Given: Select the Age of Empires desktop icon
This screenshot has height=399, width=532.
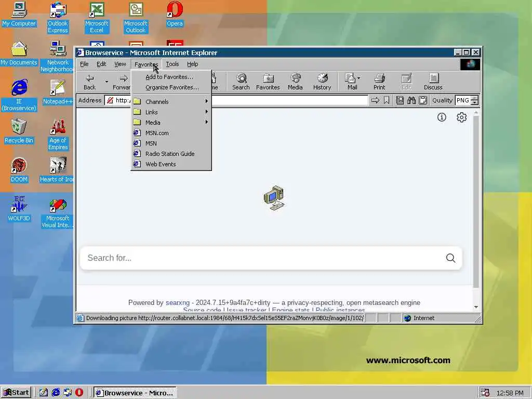Looking at the screenshot, I should [x=58, y=135].
